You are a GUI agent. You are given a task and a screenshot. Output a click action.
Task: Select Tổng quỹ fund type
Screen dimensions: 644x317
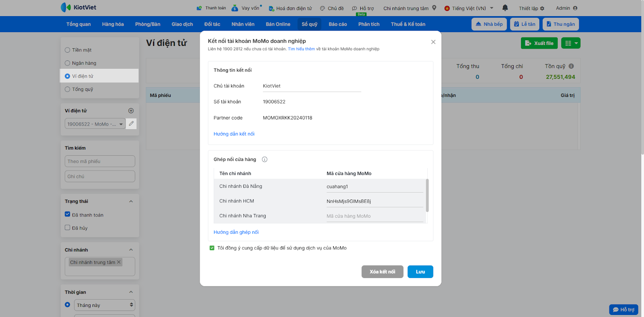[68, 89]
